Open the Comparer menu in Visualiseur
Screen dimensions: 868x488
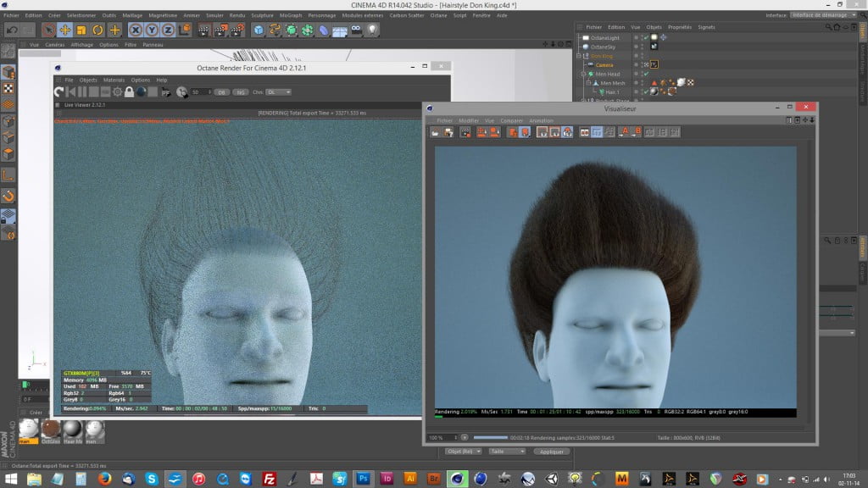point(510,119)
